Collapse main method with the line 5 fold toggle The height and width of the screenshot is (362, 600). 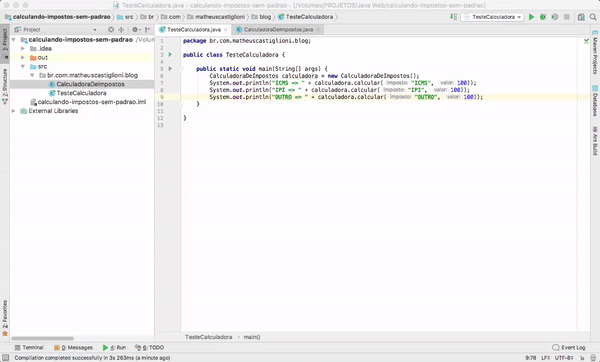[x=181, y=69]
